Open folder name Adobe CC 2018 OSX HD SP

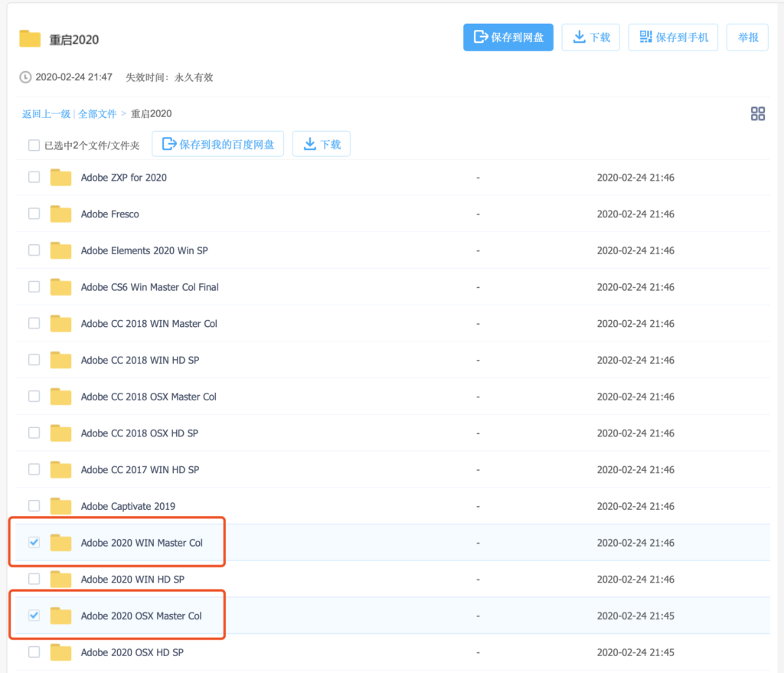click(139, 433)
